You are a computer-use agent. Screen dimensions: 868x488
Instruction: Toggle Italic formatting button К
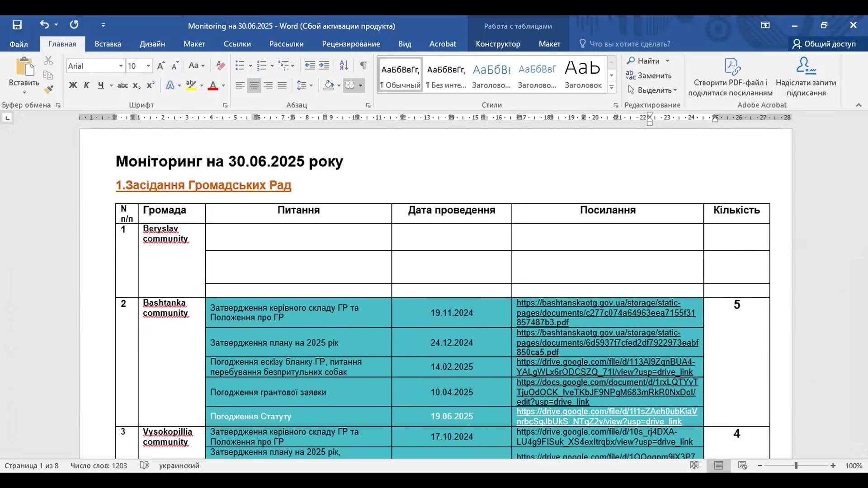click(86, 85)
